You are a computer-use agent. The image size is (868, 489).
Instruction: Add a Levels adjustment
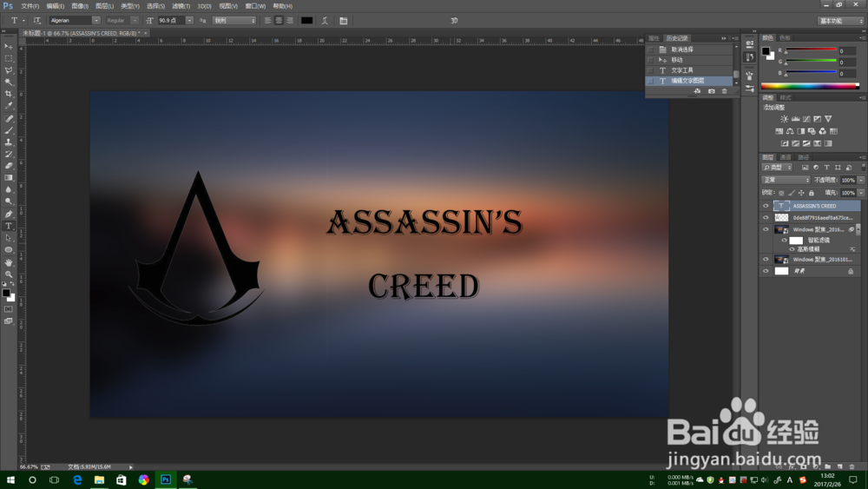click(795, 119)
